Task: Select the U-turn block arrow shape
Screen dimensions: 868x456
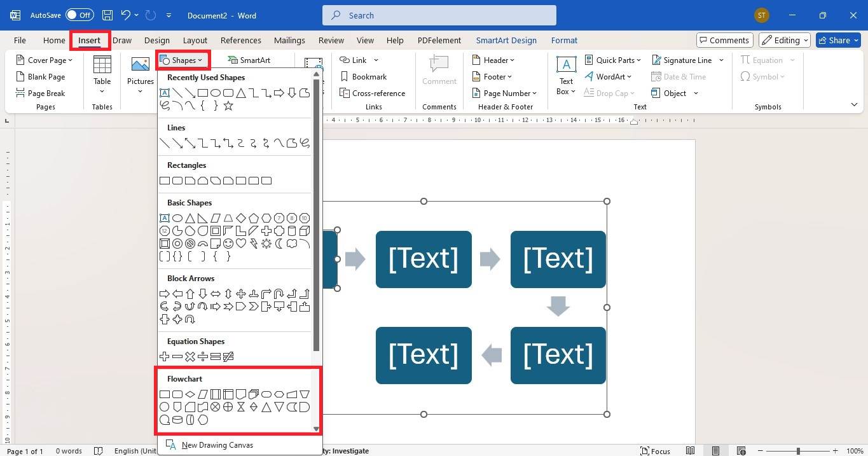Action: (279, 294)
